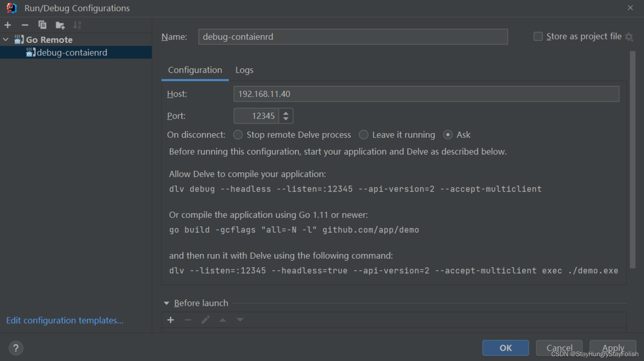Screen dimensions: 644x361
Task: Collapse the Go Remote tree node
Action: pyautogui.click(x=6, y=39)
